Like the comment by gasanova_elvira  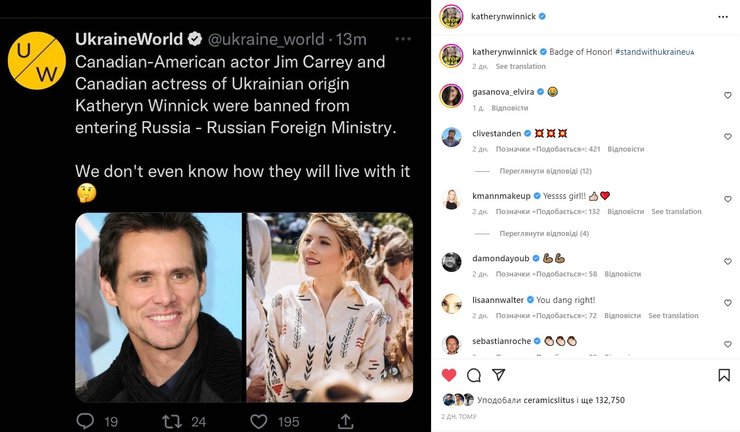(x=727, y=95)
